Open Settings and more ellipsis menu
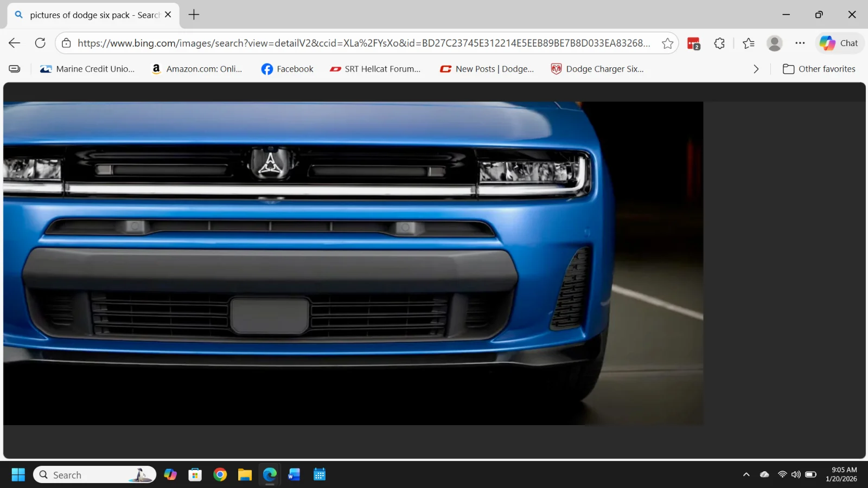Screen dimensions: 868x488 800,43
